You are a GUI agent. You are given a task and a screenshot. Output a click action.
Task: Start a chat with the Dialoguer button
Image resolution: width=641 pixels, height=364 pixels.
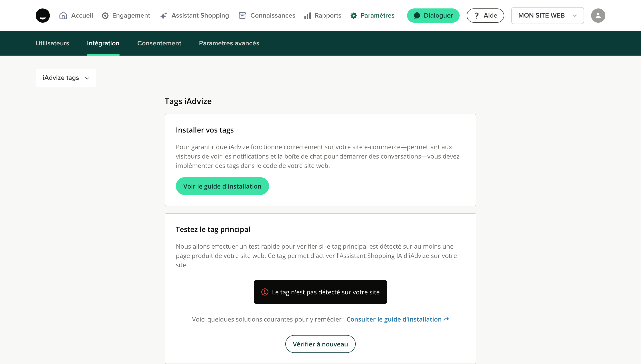point(433,16)
